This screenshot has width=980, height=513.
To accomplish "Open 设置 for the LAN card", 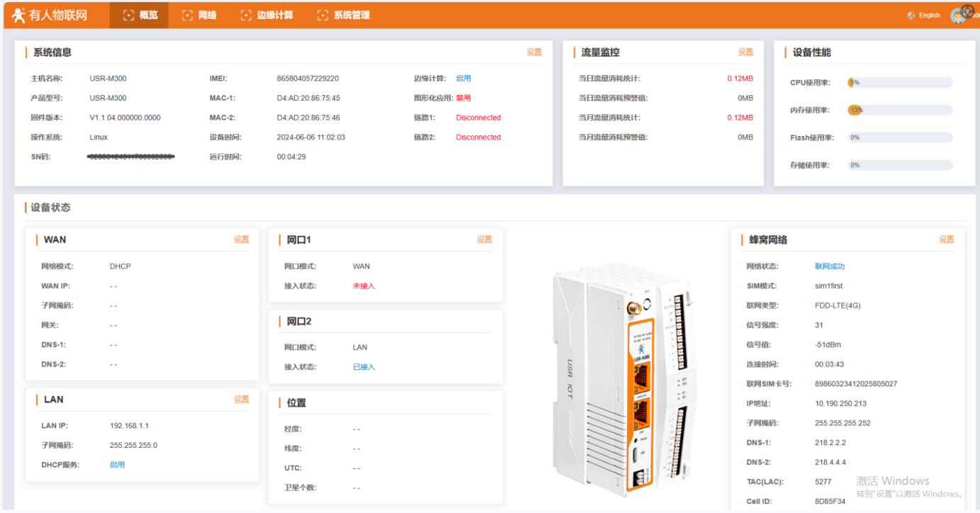I will (242, 400).
